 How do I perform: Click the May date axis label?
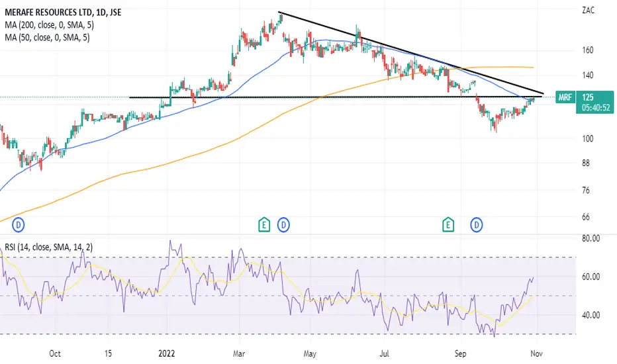point(310,353)
